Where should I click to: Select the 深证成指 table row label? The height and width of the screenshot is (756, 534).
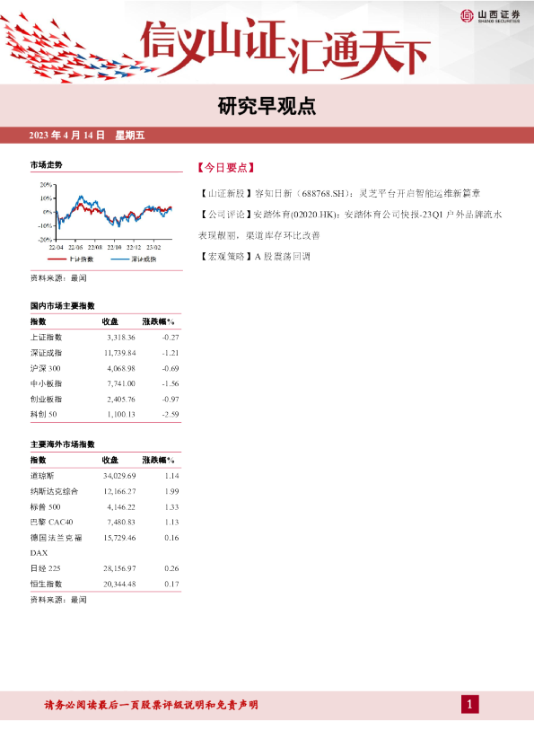pos(47,353)
